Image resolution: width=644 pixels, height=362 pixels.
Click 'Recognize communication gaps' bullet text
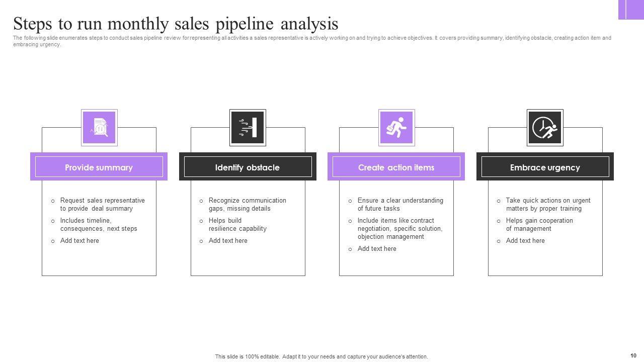(x=247, y=204)
